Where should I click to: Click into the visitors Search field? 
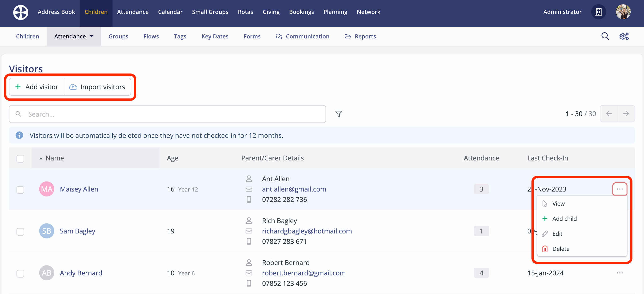tap(167, 114)
